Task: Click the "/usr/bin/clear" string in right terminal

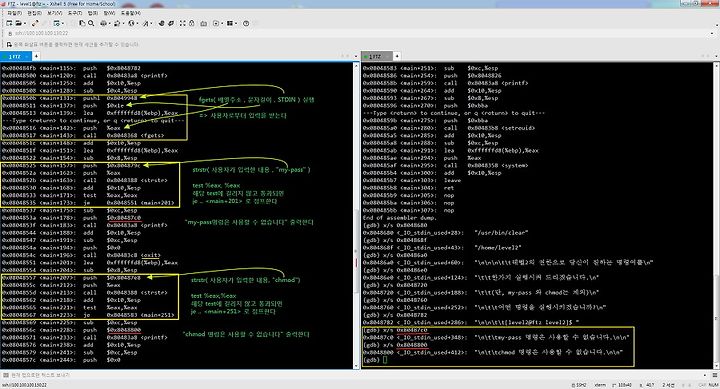Action: [x=501, y=233]
